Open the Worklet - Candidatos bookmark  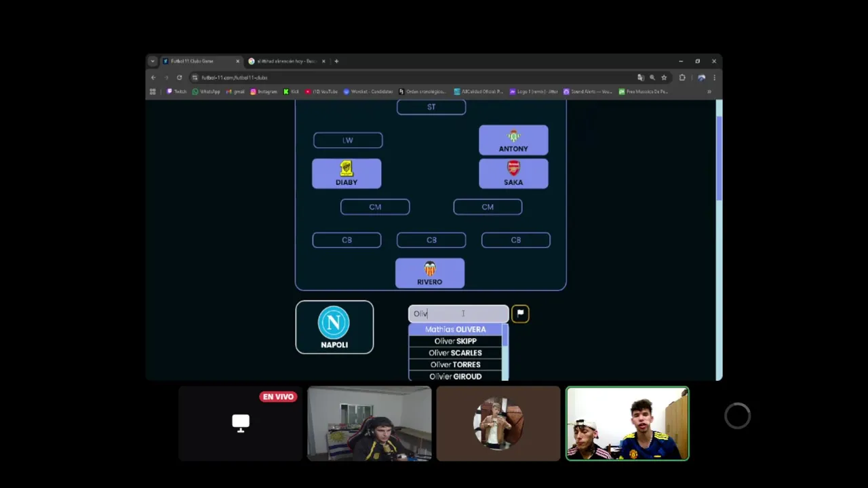[368, 91]
